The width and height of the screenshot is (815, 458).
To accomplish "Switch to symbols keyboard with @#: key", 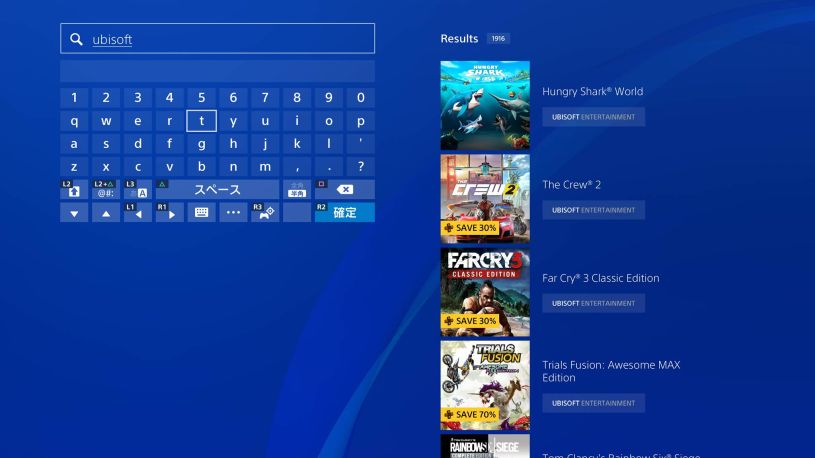I will coord(106,190).
